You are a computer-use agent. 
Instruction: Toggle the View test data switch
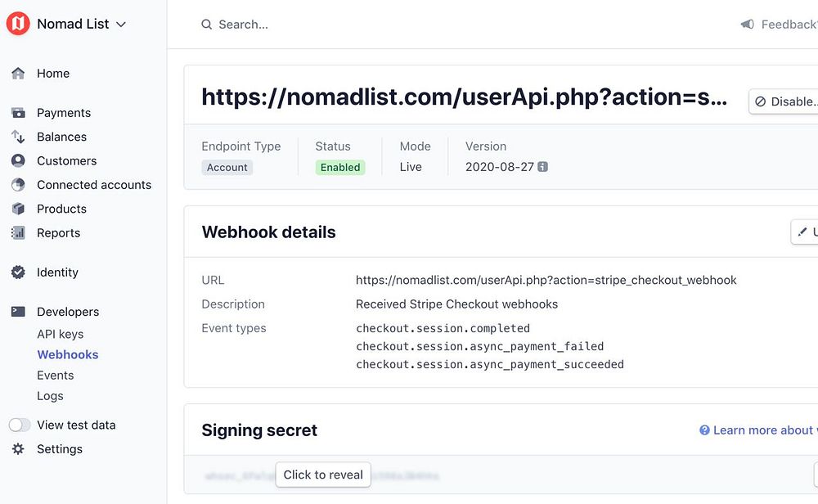tap(20, 425)
